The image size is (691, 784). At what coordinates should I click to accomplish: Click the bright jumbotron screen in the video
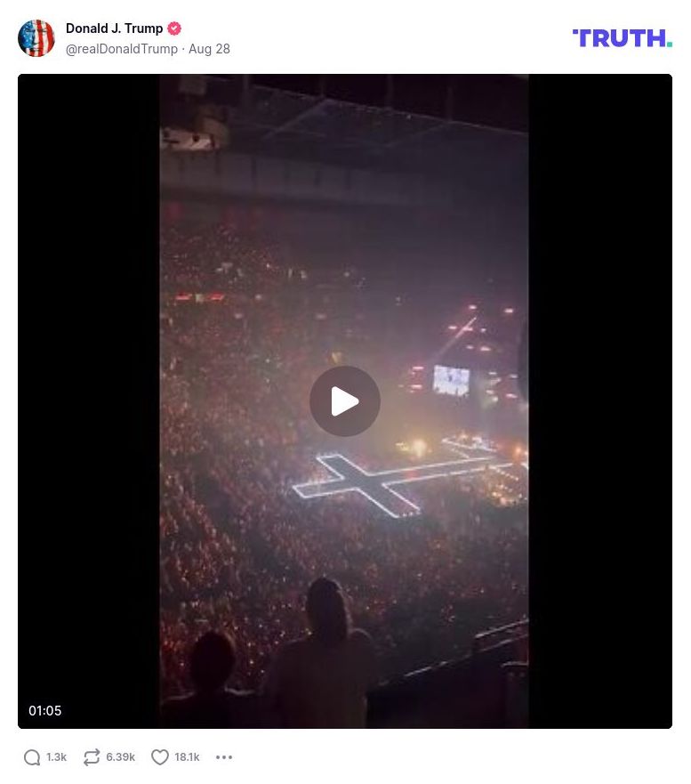[451, 380]
